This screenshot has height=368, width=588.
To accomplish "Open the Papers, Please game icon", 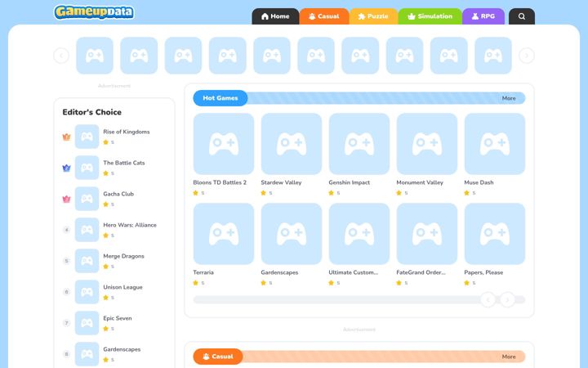I will tap(495, 234).
